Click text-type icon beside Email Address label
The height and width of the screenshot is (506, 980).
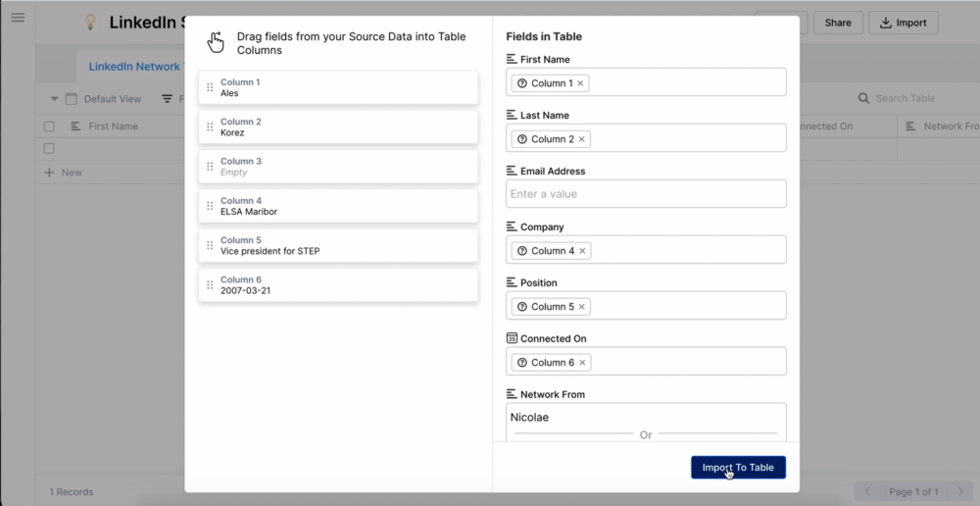click(512, 171)
